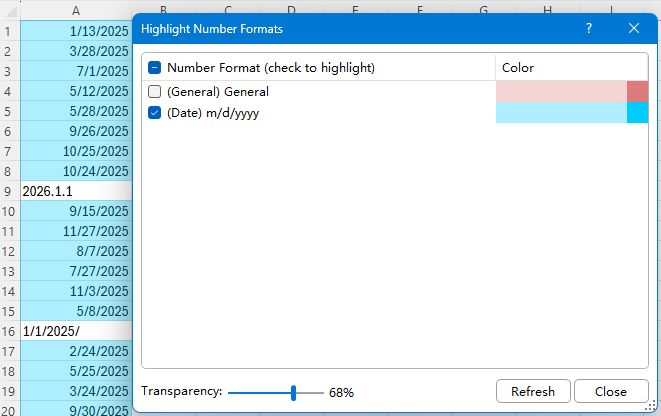
Task: Toggle the Number Format header checkbox
Action: coord(155,68)
